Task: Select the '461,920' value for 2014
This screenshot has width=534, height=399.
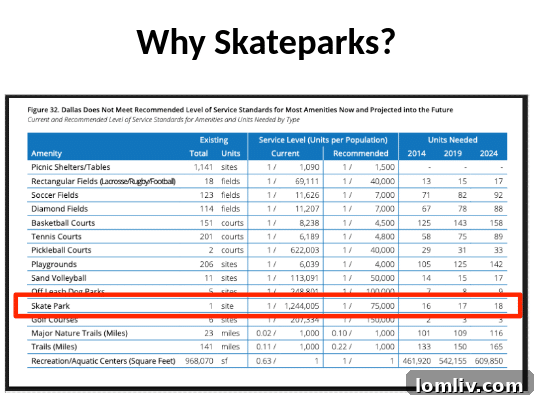Action: 417,361
